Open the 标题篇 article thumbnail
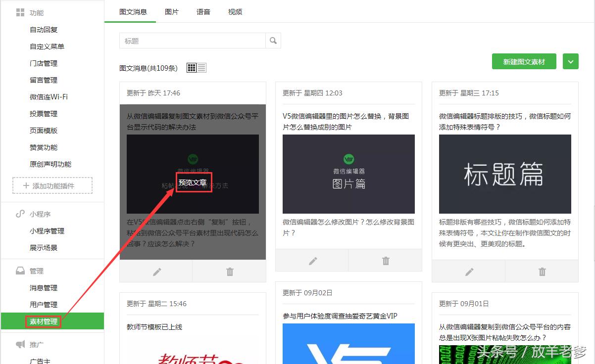The height and width of the screenshot is (364, 595). (x=504, y=174)
